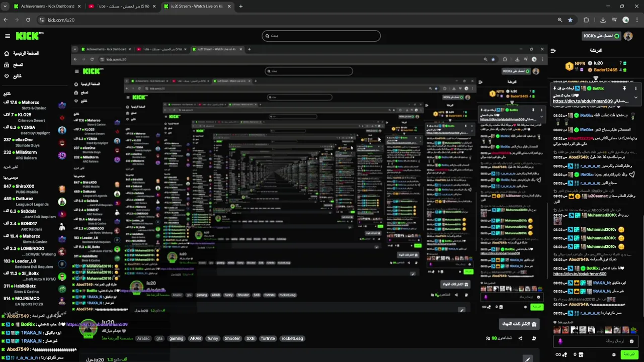The height and width of the screenshot is (362, 644).
Task: Open Chrome profile avatar
Action: click(626, 20)
